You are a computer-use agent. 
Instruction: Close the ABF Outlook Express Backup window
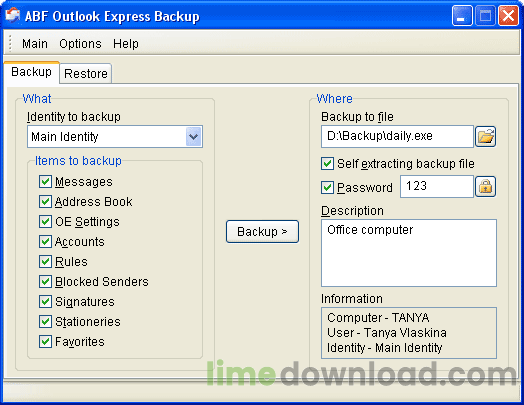[508, 16]
